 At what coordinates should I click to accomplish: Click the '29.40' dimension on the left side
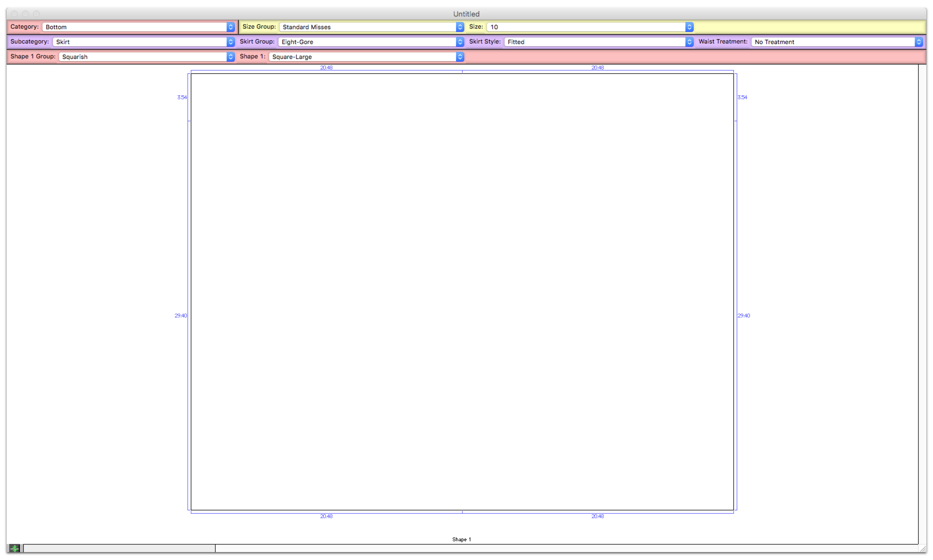(180, 315)
